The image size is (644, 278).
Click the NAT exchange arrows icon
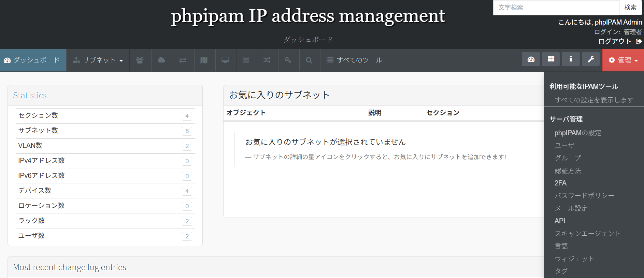click(183, 60)
